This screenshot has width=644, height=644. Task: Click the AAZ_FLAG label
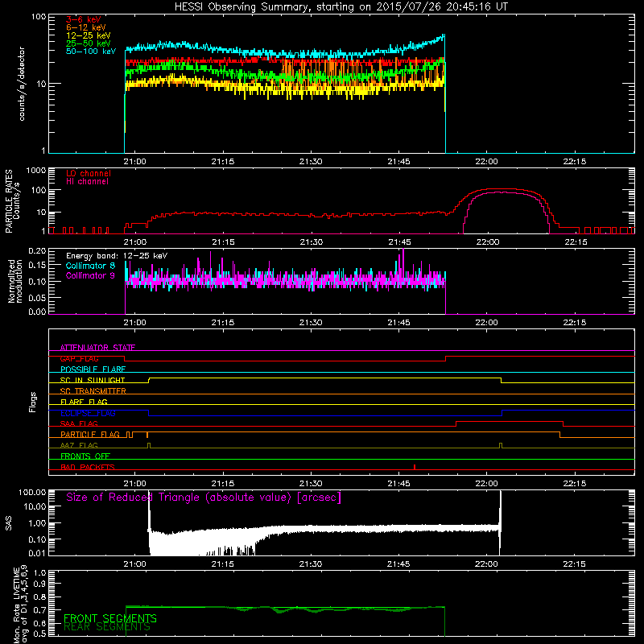[79, 445]
